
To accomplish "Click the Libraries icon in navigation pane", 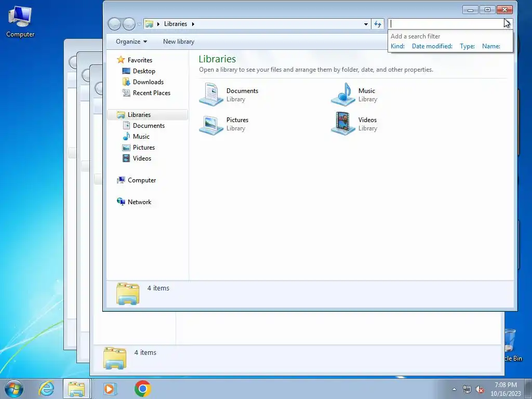I will [x=121, y=115].
